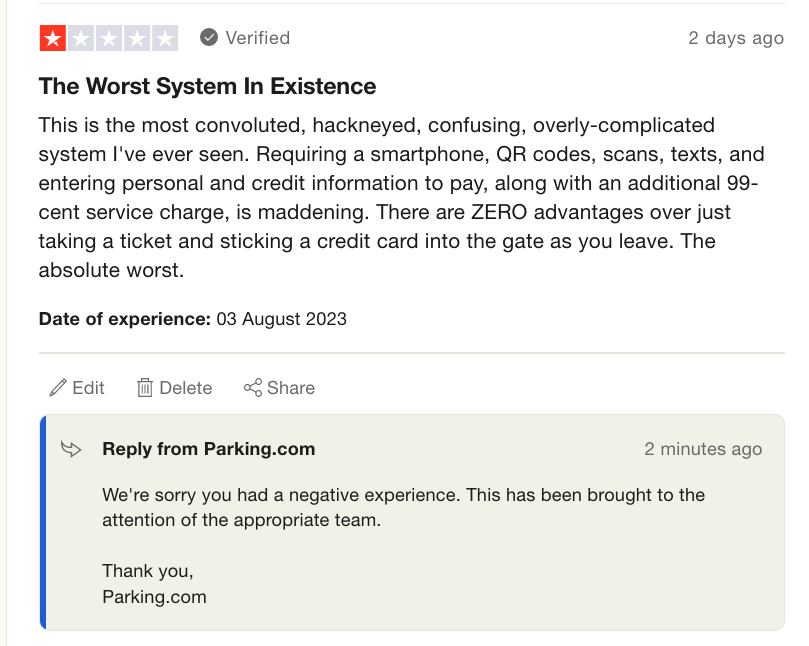809x646 pixels.
Task: Select the Share text label
Action: pos(291,388)
